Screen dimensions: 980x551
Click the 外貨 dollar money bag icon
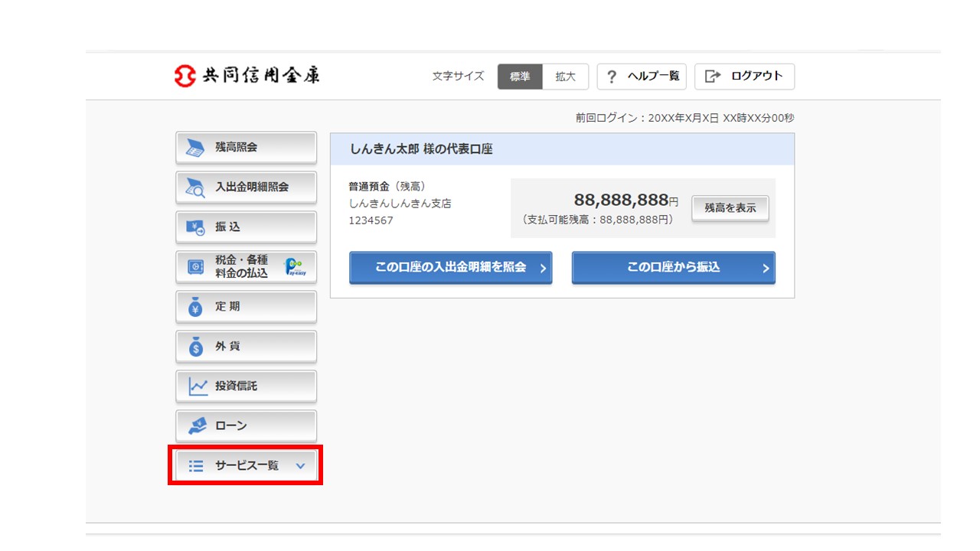196,347
